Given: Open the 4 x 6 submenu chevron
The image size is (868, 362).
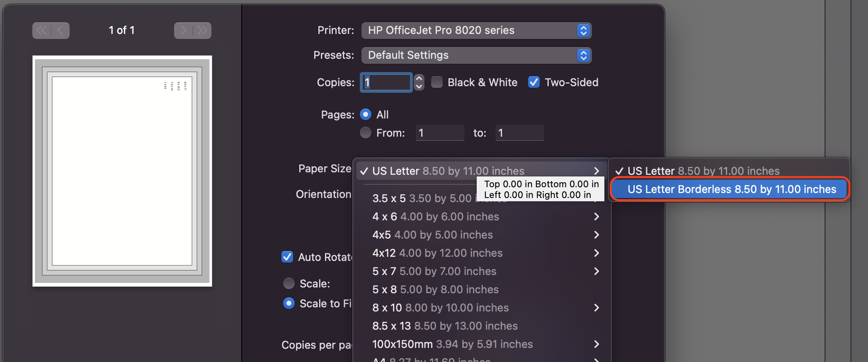Looking at the screenshot, I should point(596,217).
